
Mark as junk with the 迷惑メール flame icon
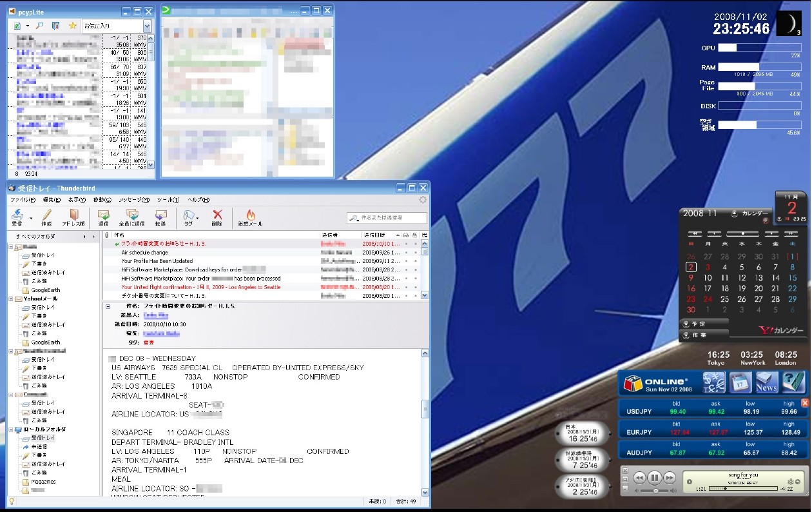tap(250, 215)
